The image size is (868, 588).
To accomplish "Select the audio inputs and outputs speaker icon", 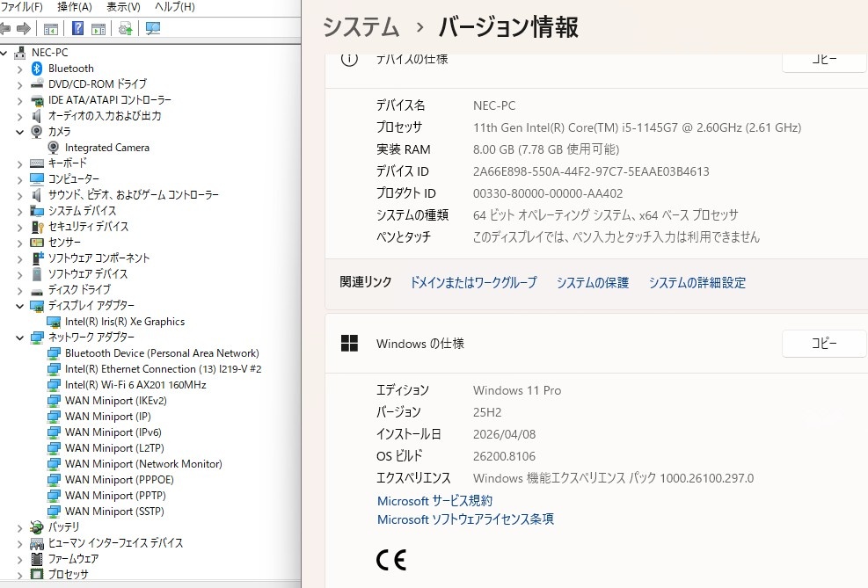I will pos(37,116).
